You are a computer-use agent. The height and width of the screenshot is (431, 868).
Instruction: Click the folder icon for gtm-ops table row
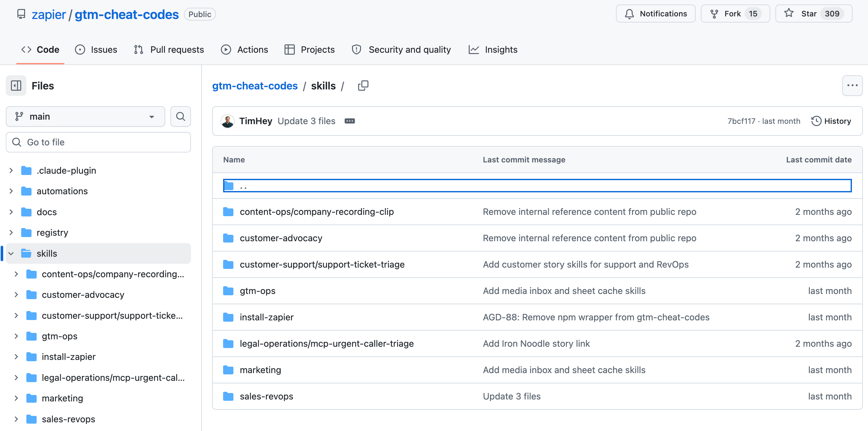point(228,291)
